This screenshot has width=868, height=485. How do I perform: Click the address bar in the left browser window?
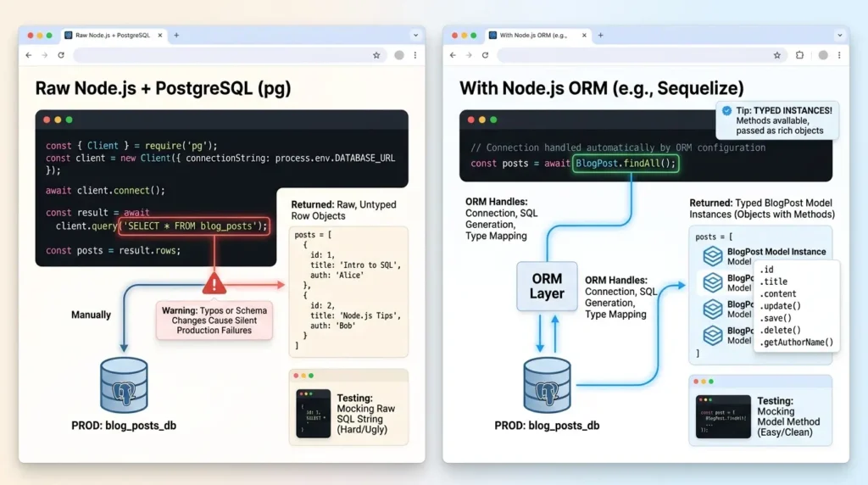[229, 55]
